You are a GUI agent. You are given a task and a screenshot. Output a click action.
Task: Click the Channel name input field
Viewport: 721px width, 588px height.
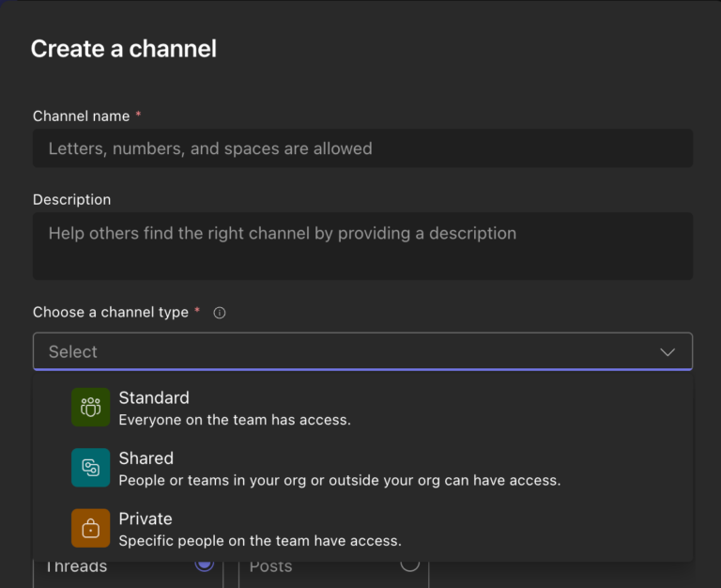362,148
